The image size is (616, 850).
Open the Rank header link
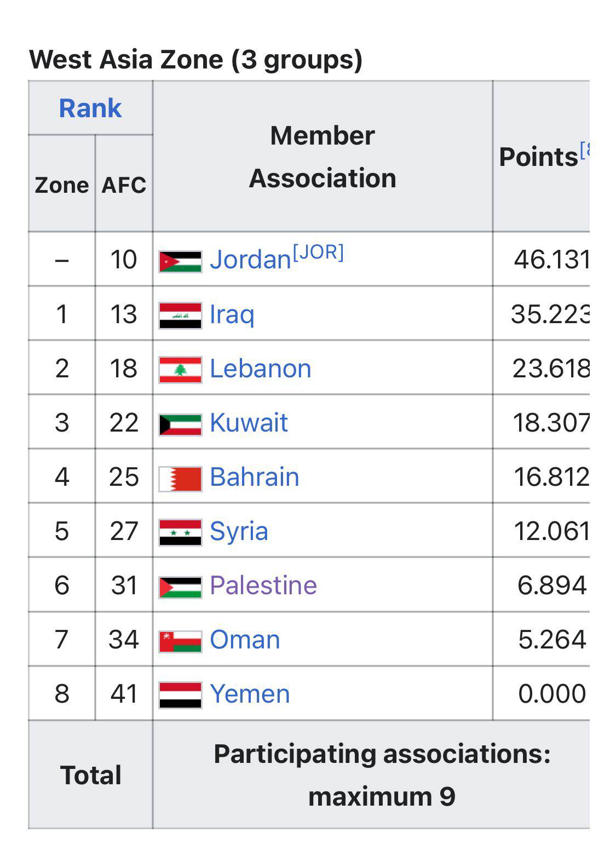(90, 108)
